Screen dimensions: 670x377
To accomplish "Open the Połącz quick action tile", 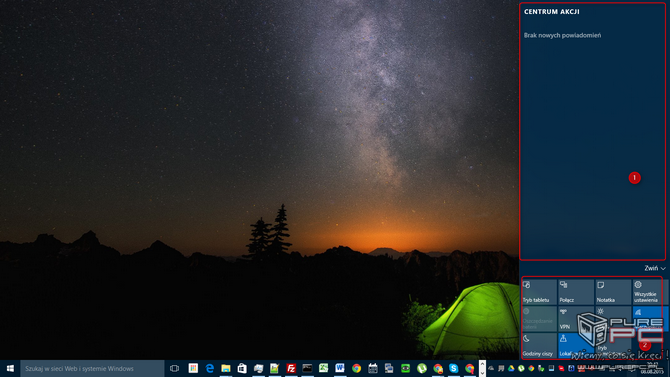I will click(576, 292).
